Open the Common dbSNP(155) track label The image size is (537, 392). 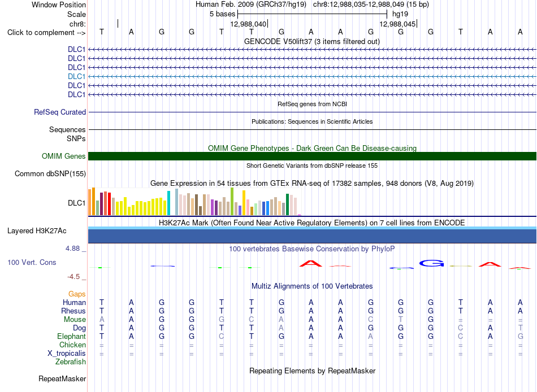point(50,173)
